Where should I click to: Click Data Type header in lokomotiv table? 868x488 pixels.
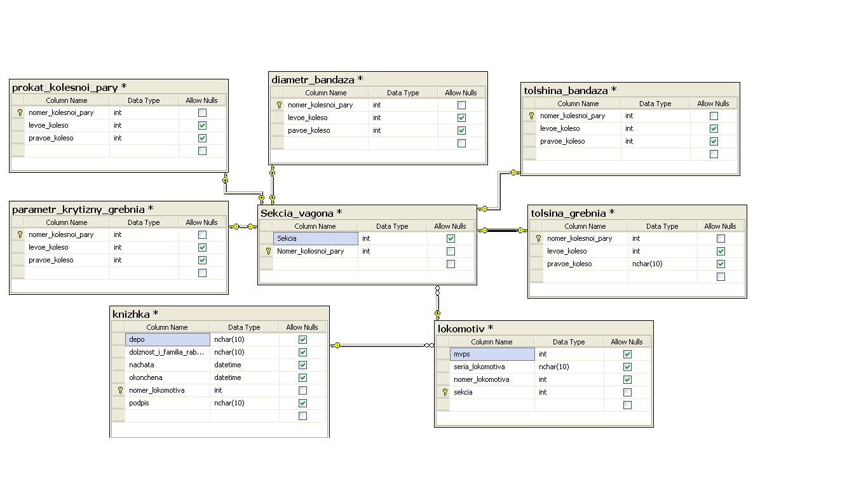569,342
